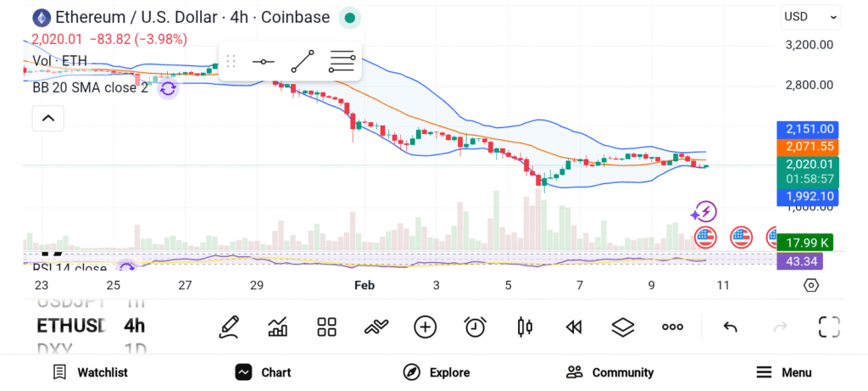Open the four-square layout grid icon

(327, 327)
